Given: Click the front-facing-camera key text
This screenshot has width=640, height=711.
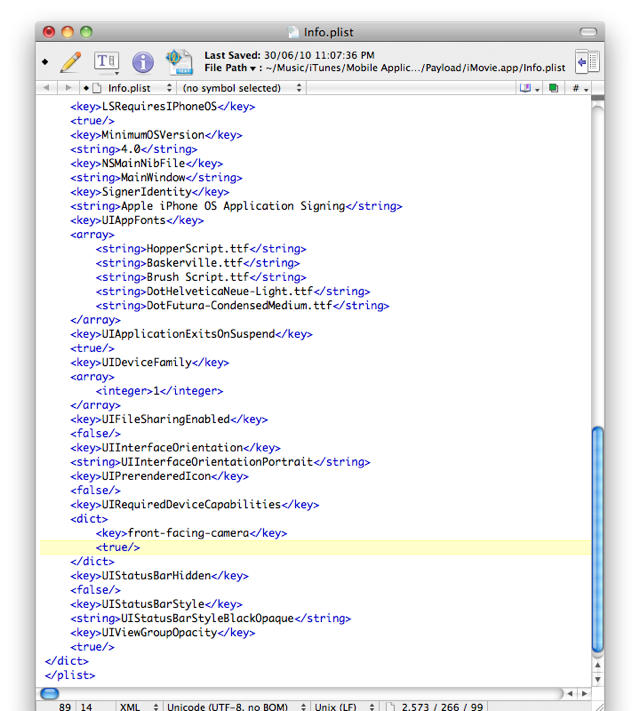Looking at the screenshot, I should click(x=190, y=533).
